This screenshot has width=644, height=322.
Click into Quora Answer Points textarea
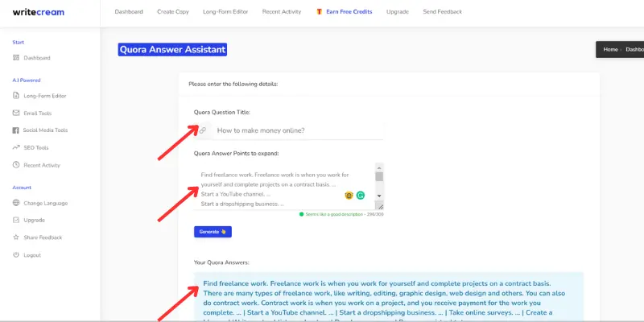[284, 187]
